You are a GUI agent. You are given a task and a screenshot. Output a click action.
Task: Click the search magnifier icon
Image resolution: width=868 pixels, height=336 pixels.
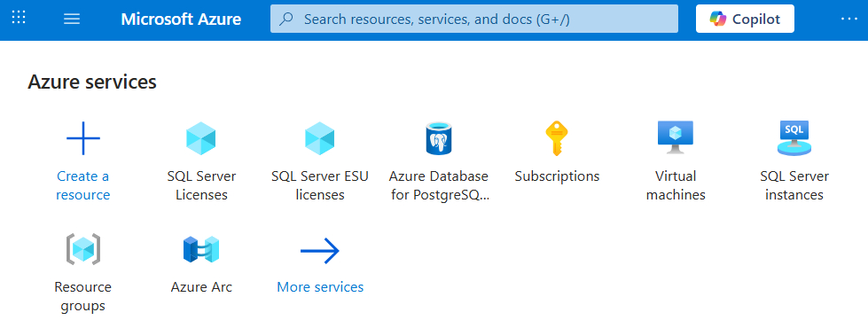point(286,19)
